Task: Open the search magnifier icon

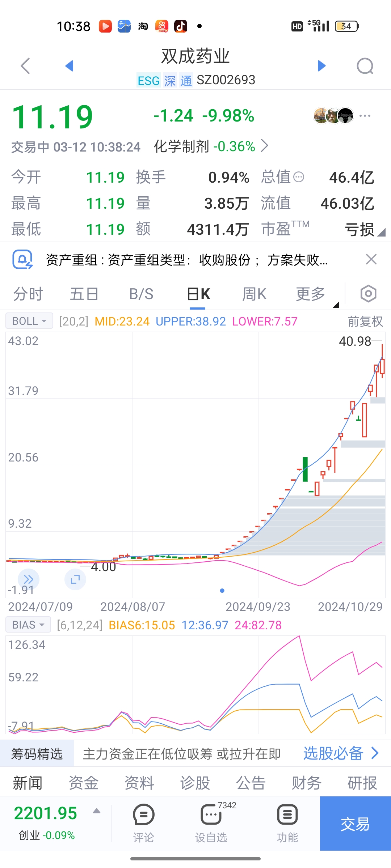Action: (x=365, y=66)
